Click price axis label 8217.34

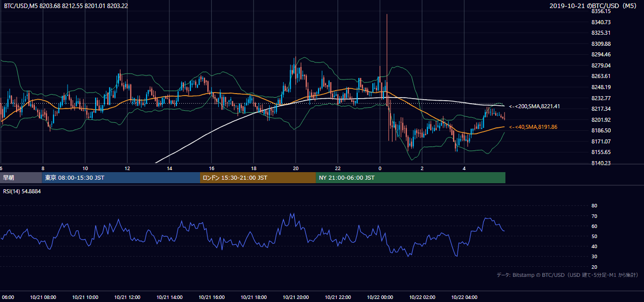(x=601, y=109)
